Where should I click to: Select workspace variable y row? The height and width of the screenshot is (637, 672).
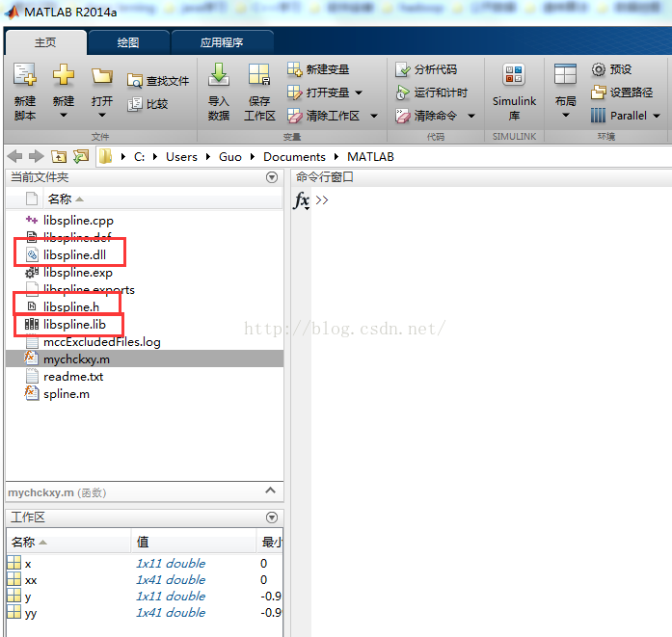pyautogui.click(x=145, y=597)
